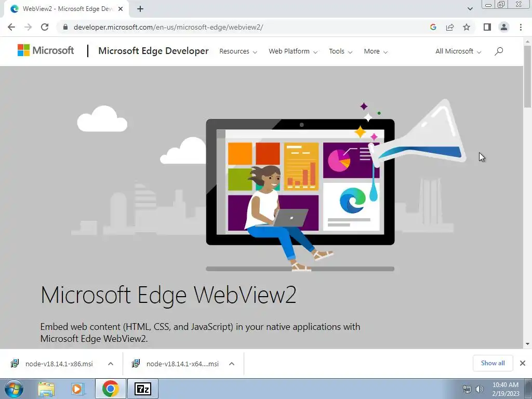Click Show all downloads button
This screenshot has height=399, width=532.
click(x=493, y=363)
